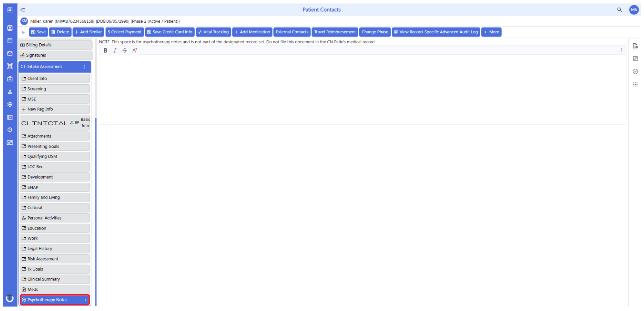This screenshot has height=311, width=644.
Task: Click Save Credit Card Info
Action: pos(170,32)
